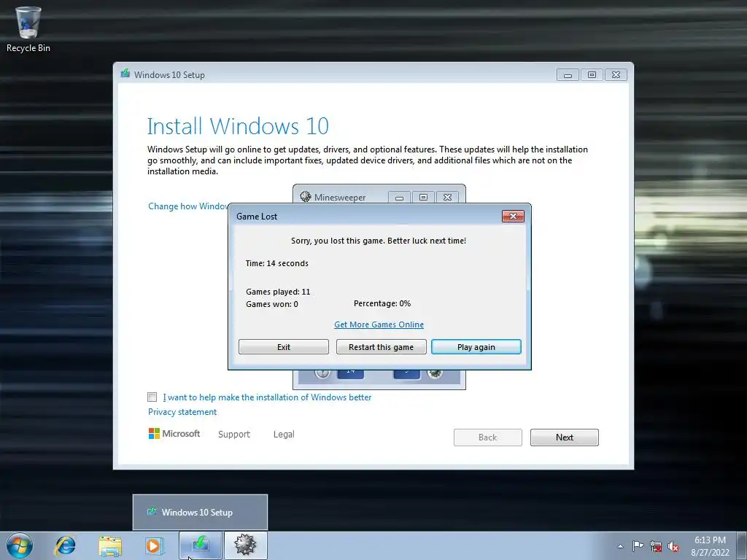Click the Windows 10 Setup taskbar preview thumbnail

point(200,513)
